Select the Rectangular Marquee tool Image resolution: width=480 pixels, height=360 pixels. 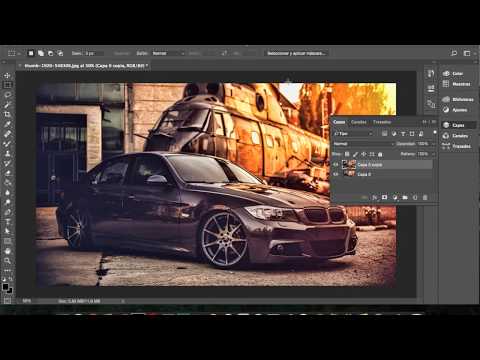(x=7, y=85)
